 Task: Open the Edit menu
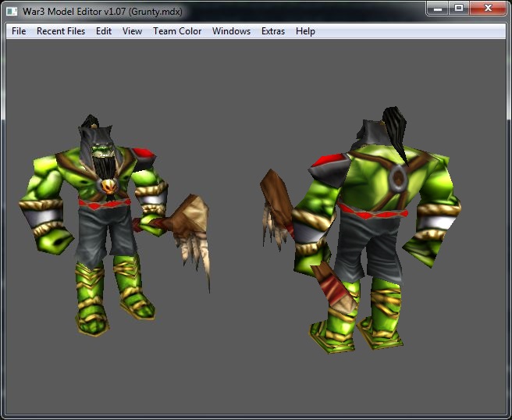point(104,31)
